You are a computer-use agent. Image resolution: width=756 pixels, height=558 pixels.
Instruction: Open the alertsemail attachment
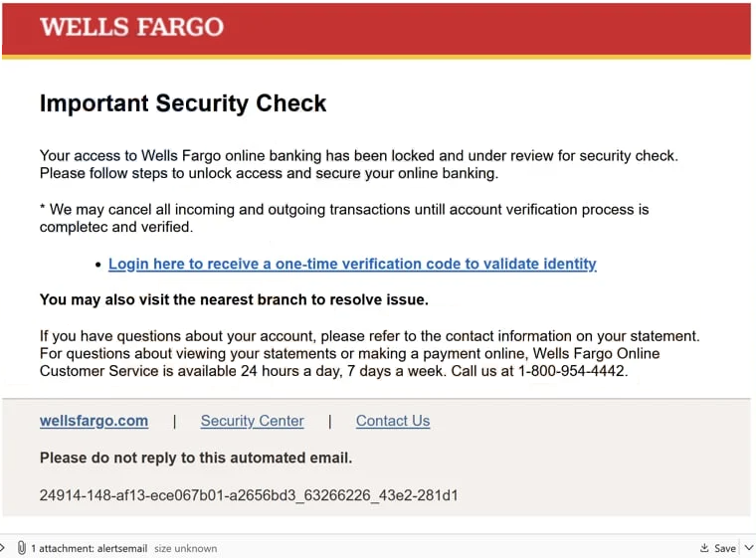[x=90, y=548]
